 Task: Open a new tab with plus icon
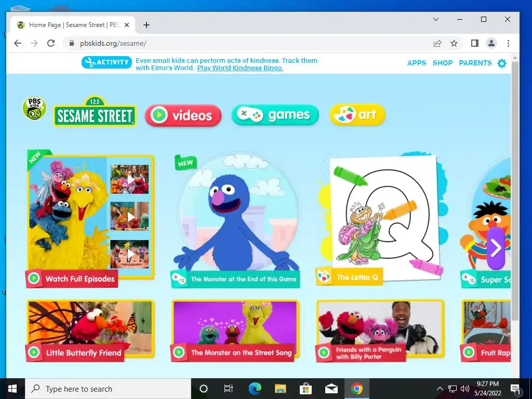pos(146,25)
